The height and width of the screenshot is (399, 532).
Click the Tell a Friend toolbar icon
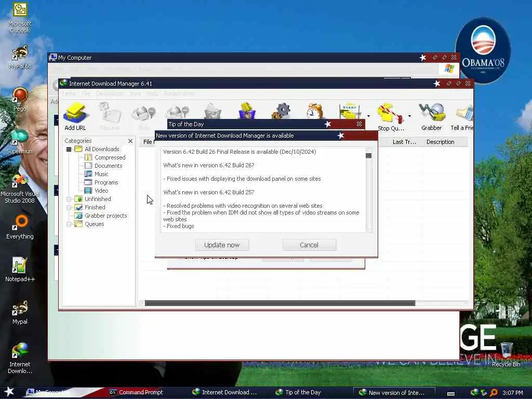coord(462,116)
